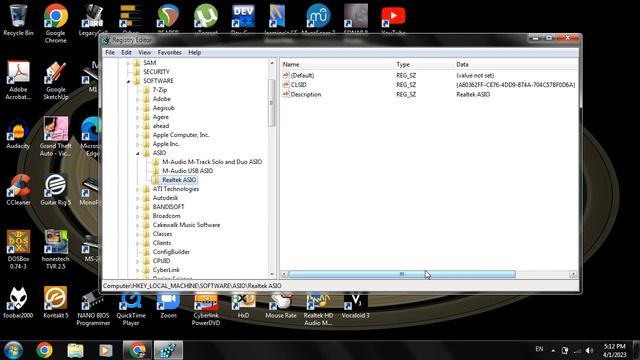
Task: Switch to Registry Editor taskbar button
Action: click(x=168, y=350)
